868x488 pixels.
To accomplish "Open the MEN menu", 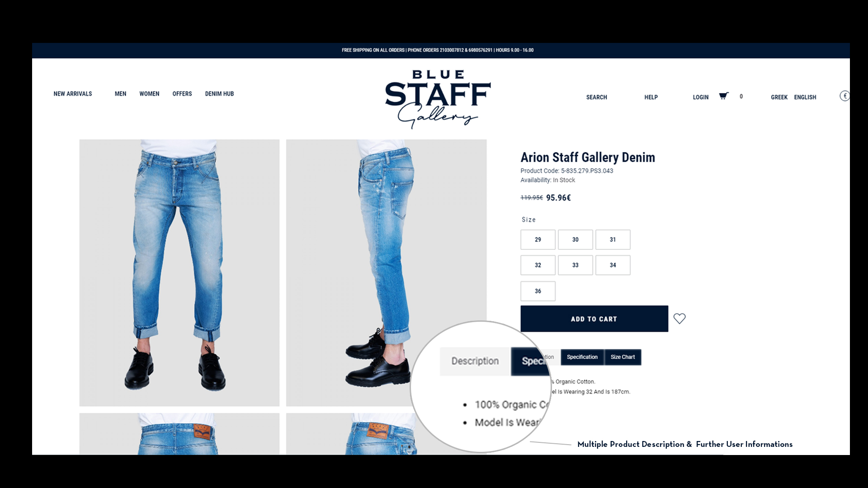I will tap(120, 94).
